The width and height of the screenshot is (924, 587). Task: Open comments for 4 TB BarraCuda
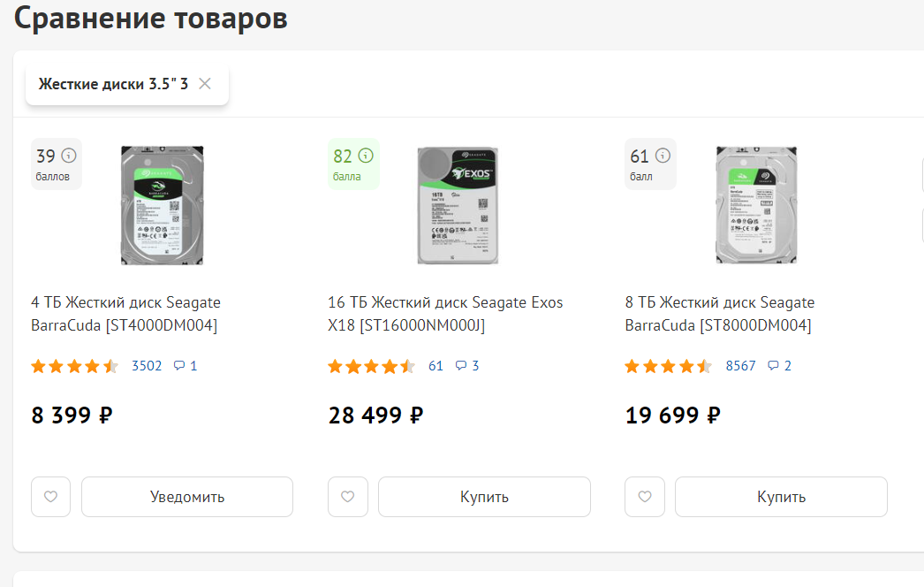click(x=186, y=366)
